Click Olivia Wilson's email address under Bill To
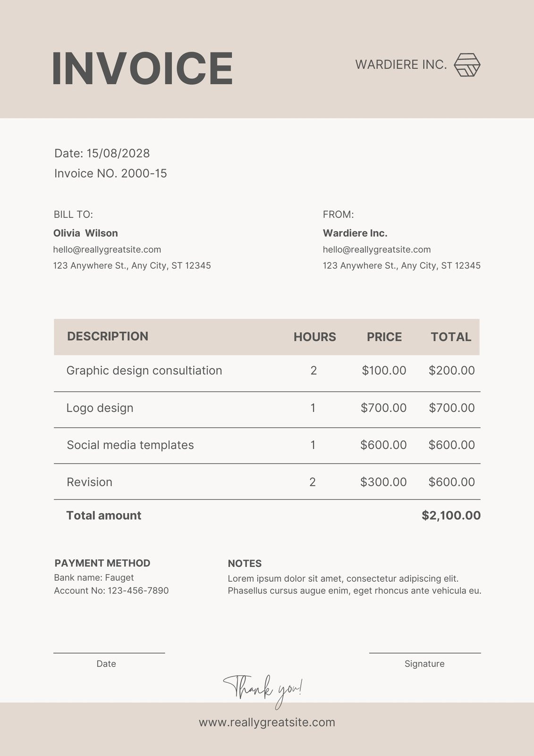Viewport: 534px width, 756px height. click(107, 249)
